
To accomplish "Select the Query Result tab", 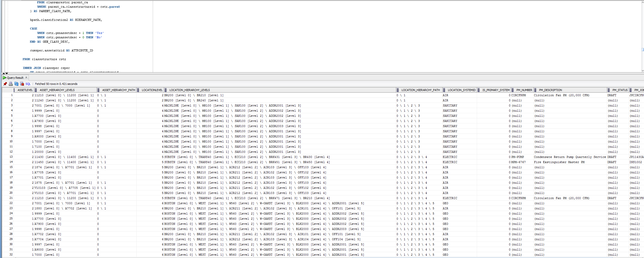I will (15, 78).
